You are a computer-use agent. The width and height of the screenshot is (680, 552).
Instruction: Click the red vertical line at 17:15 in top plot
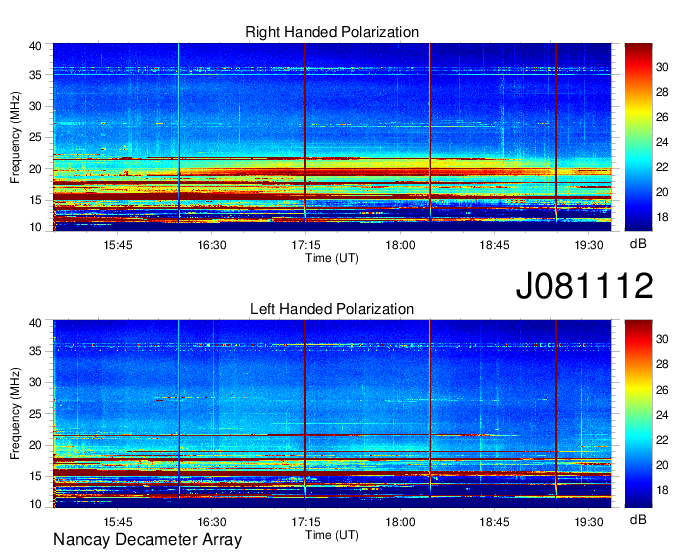305,130
